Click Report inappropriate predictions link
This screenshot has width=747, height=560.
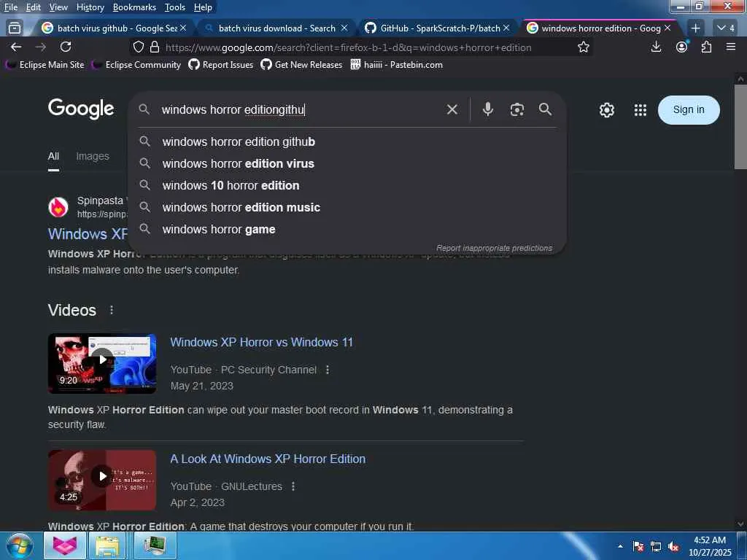(494, 248)
